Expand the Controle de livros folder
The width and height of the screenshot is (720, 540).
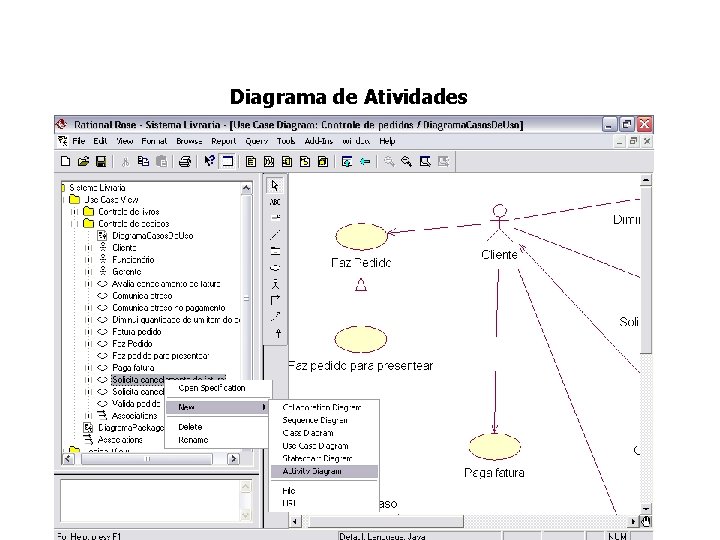[x=74, y=212]
